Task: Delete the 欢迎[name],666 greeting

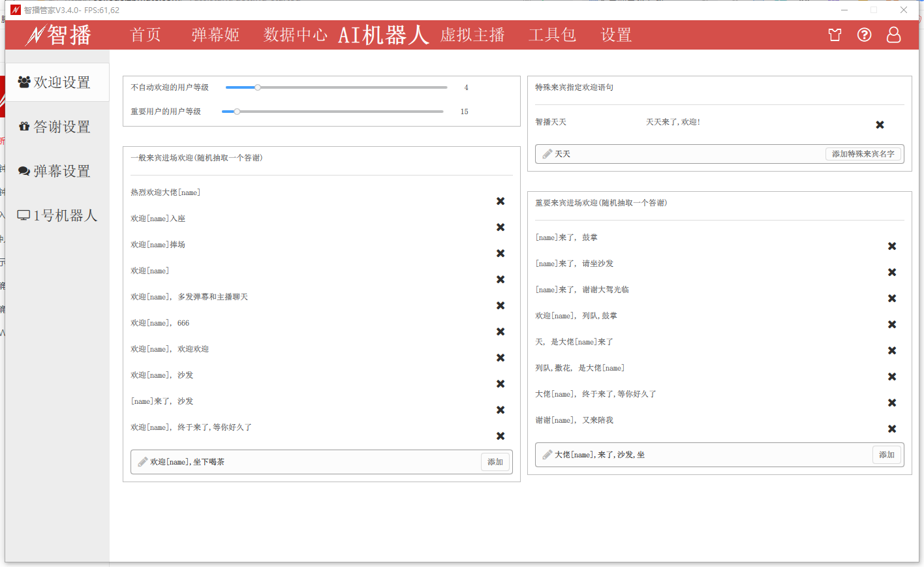Action: [501, 331]
